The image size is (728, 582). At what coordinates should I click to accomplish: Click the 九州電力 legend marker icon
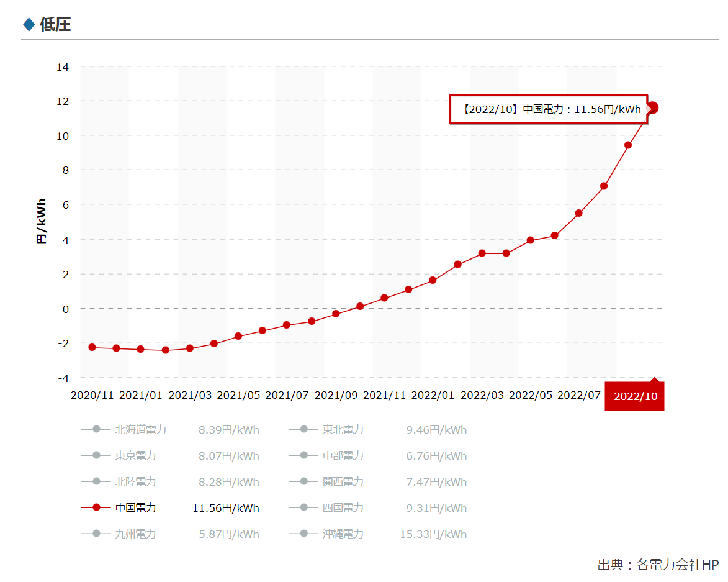tap(96, 534)
